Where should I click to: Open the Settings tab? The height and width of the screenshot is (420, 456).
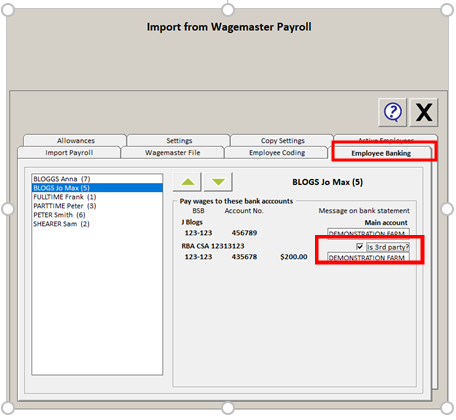coord(179,140)
